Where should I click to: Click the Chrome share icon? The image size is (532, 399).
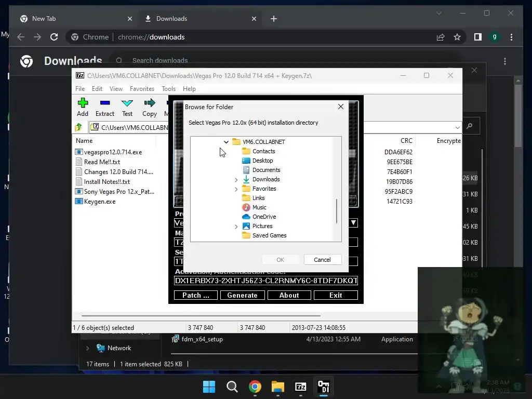(x=441, y=37)
